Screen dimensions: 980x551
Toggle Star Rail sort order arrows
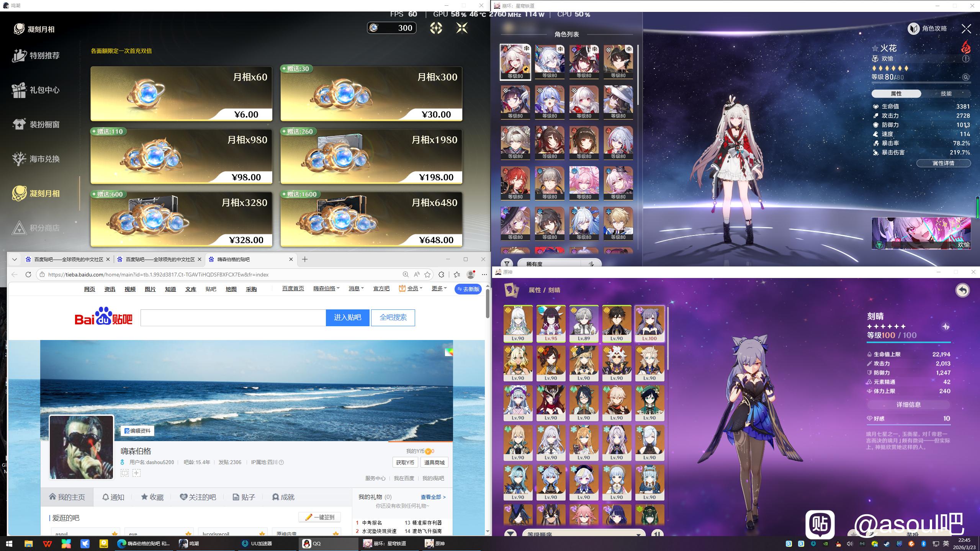tap(591, 263)
